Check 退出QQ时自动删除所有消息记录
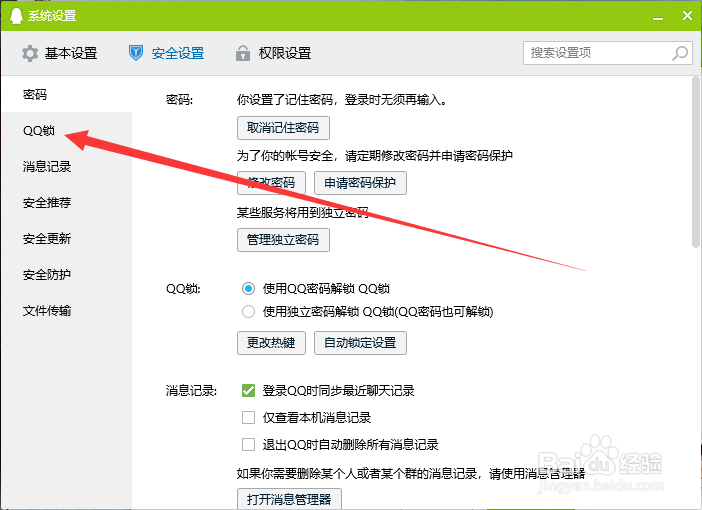 (x=248, y=445)
